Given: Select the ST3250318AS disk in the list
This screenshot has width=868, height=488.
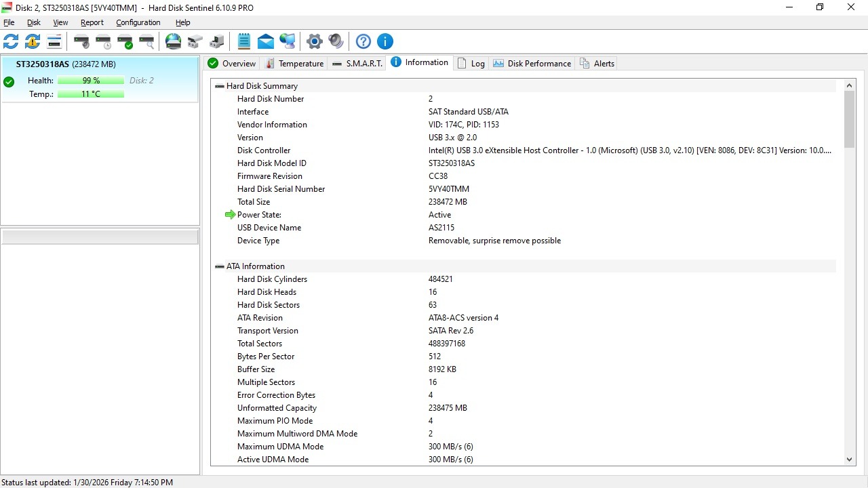Looking at the screenshot, I should [x=66, y=64].
